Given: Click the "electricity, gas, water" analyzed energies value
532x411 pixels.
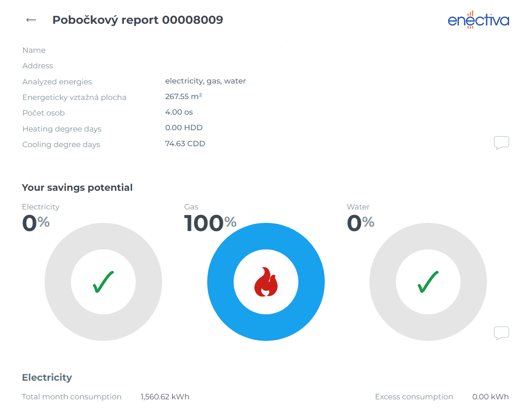Looking at the screenshot, I should tap(205, 81).
